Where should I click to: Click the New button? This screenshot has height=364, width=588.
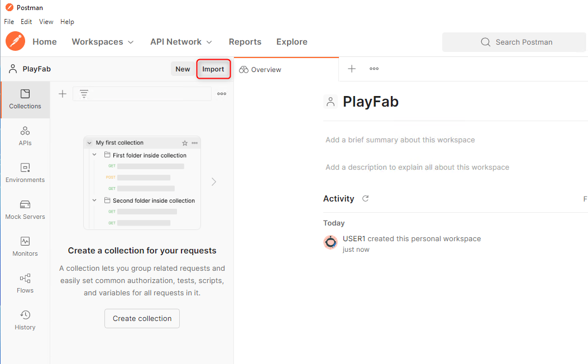tap(183, 69)
